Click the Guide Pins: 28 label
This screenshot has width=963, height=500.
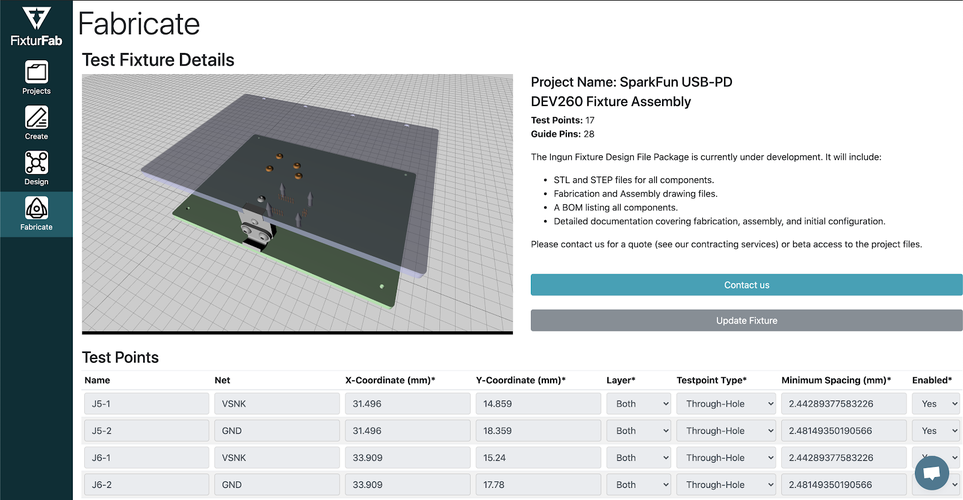(x=563, y=134)
